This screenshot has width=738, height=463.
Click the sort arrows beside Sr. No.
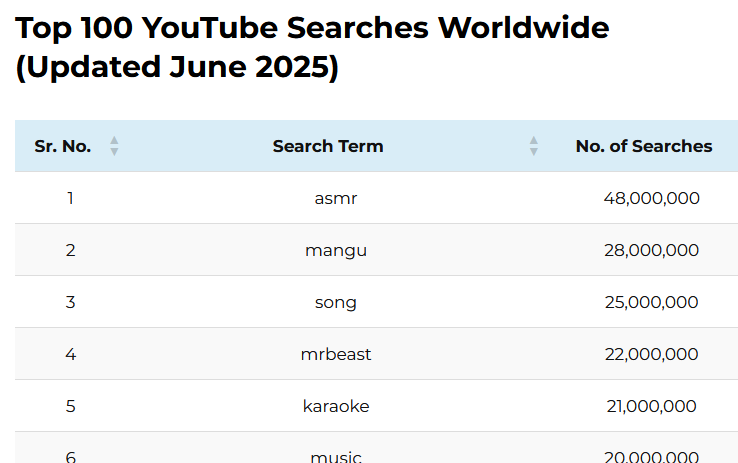click(114, 146)
